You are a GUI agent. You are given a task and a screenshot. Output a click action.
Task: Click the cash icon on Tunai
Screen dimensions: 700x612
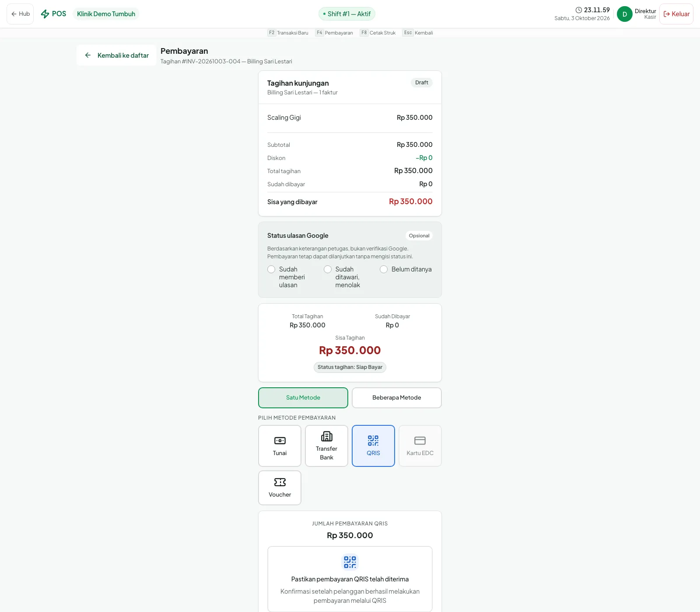click(x=280, y=441)
